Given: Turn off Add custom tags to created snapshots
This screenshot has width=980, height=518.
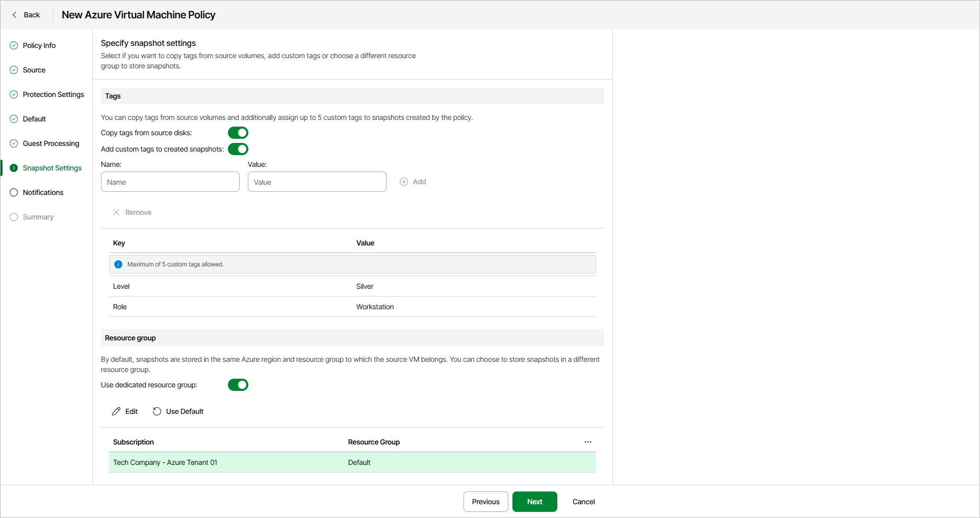Looking at the screenshot, I should [x=238, y=149].
